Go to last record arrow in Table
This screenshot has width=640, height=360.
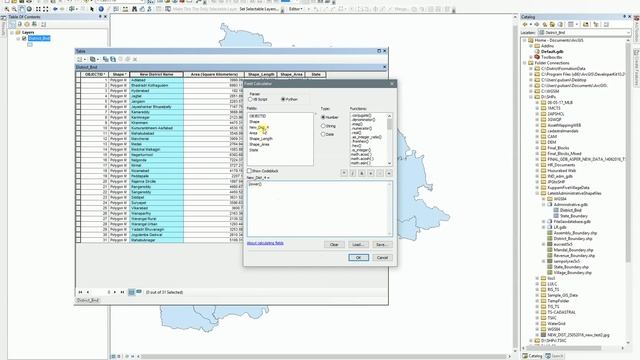click(122, 292)
